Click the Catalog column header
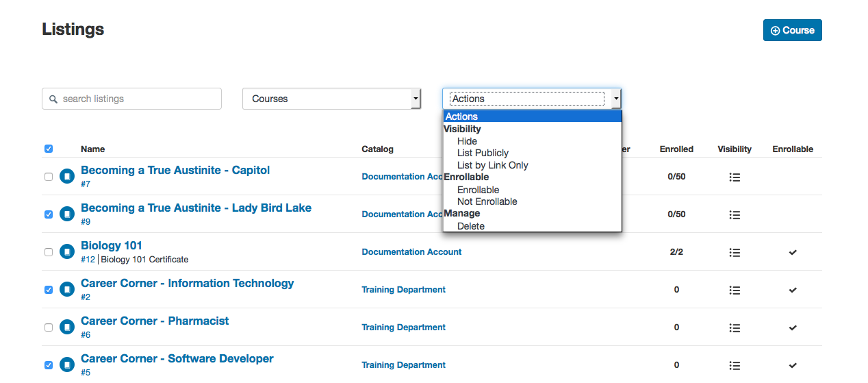Screen dimensions: 868x383 tap(378, 149)
